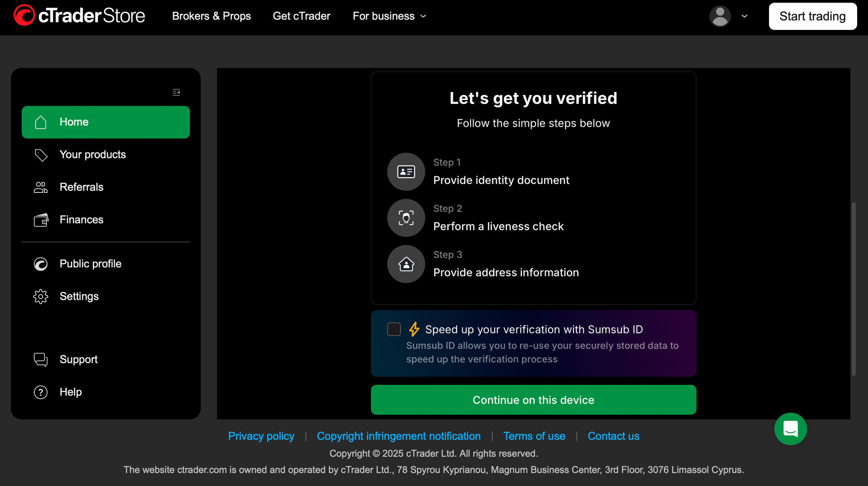Open Your products in sidebar

(x=92, y=155)
